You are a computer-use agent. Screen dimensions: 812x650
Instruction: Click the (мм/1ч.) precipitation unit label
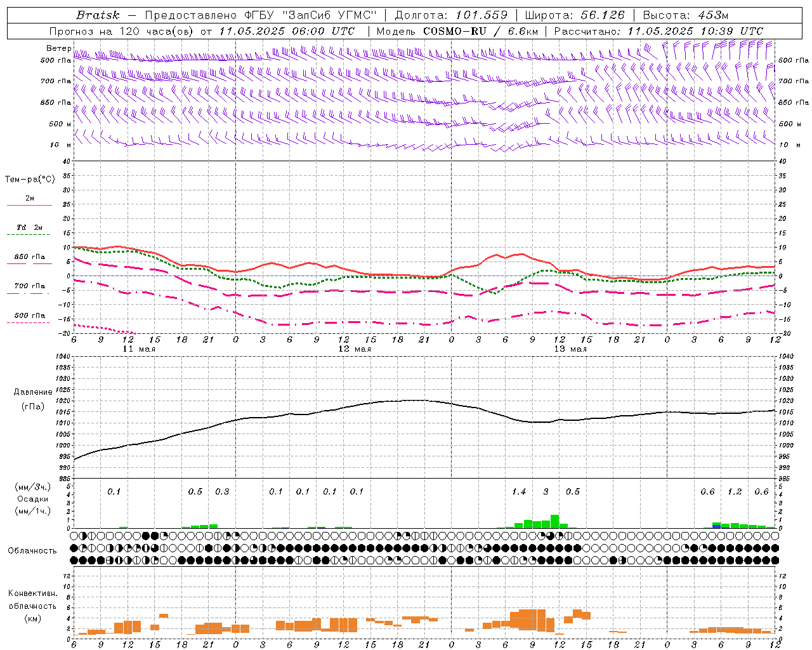point(32,511)
